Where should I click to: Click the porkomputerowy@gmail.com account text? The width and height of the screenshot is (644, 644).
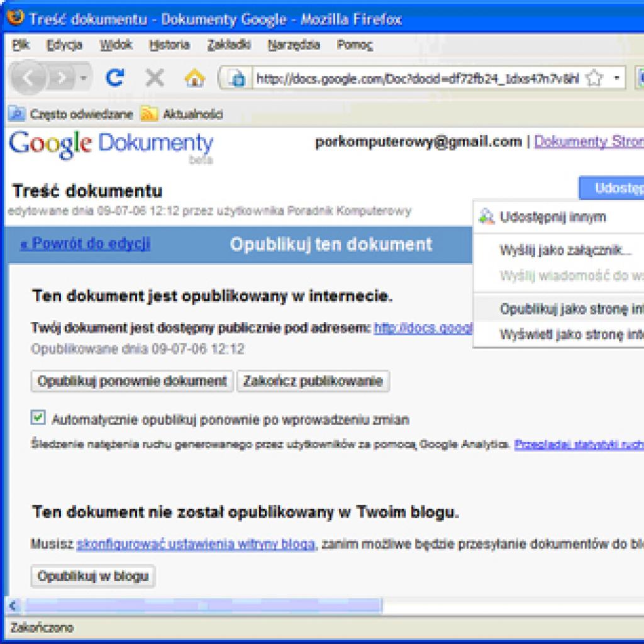pos(418,142)
